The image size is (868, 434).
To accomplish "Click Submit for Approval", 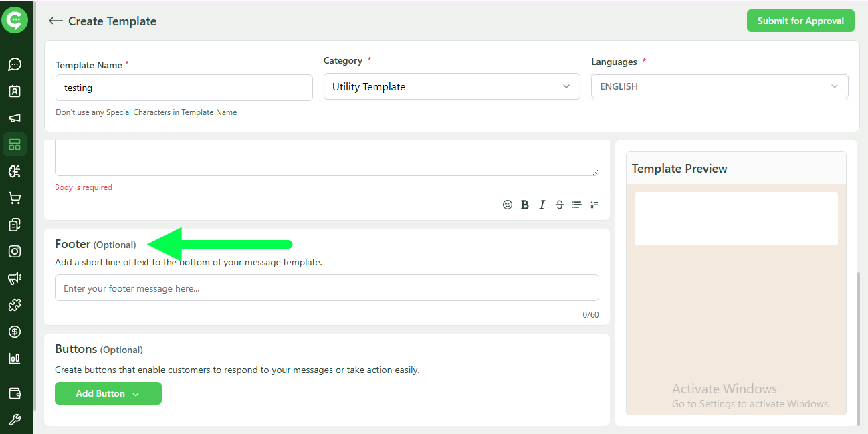I will pyautogui.click(x=800, y=21).
